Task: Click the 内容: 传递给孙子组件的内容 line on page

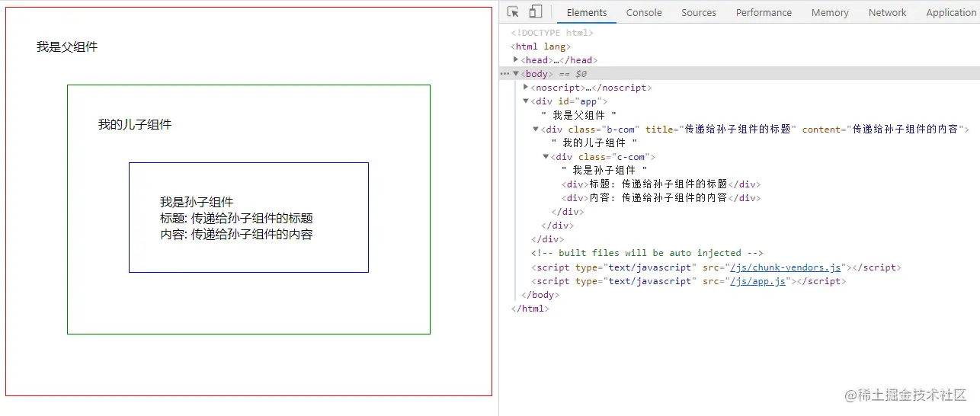Action: pyautogui.click(x=236, y=234)
